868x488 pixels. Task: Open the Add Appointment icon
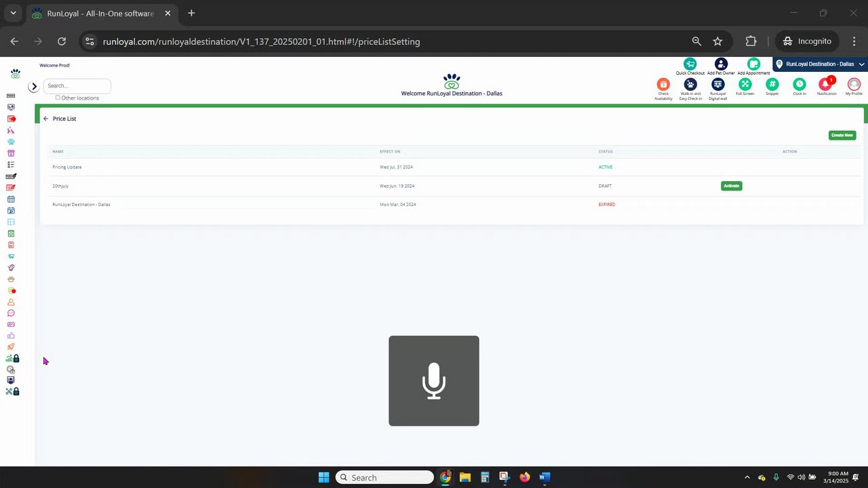(x=753, y=64)
